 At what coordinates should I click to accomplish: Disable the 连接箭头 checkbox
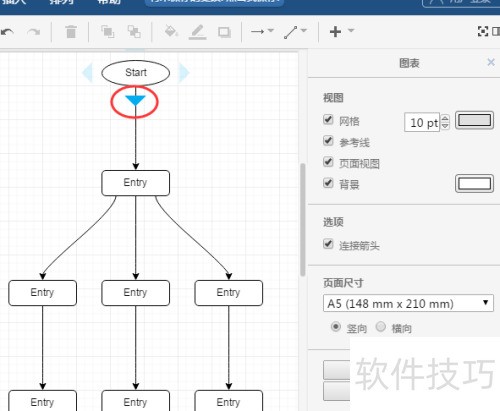pyautogui.click(x=328, y=244)
